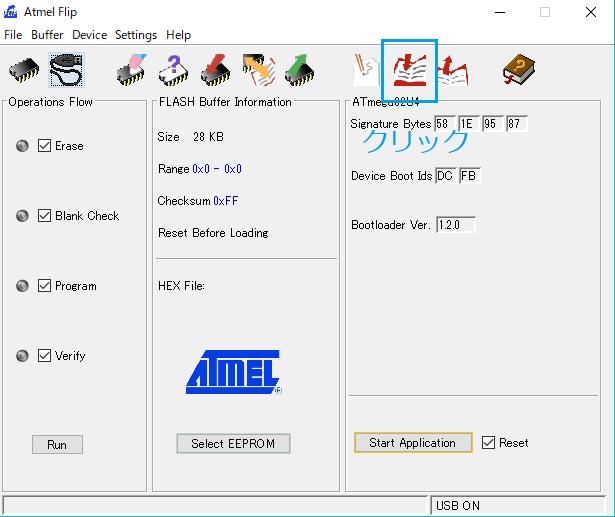615x517 pixels.
Task: Uncheck the Erase checkbox
Action: pos(44,146)
